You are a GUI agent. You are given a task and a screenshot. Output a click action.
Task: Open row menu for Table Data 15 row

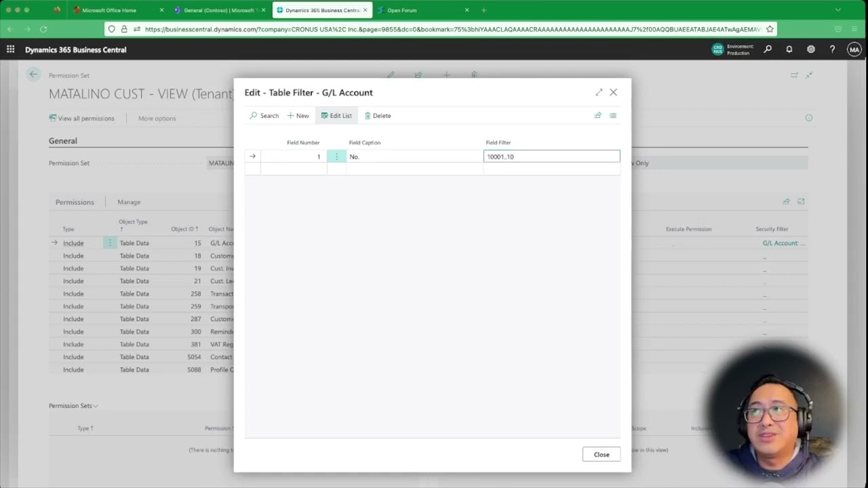click(x=110, y=243)
